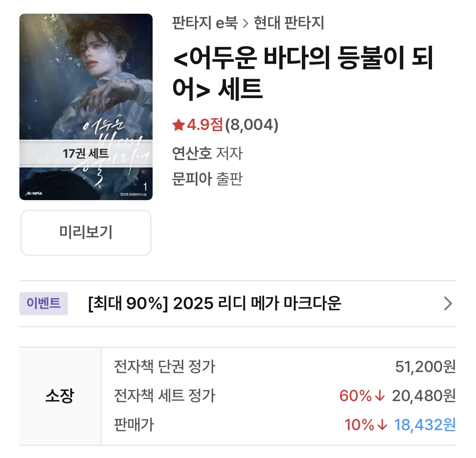Expand the event row right chevron
476x458 pixels.
[448, 303]
